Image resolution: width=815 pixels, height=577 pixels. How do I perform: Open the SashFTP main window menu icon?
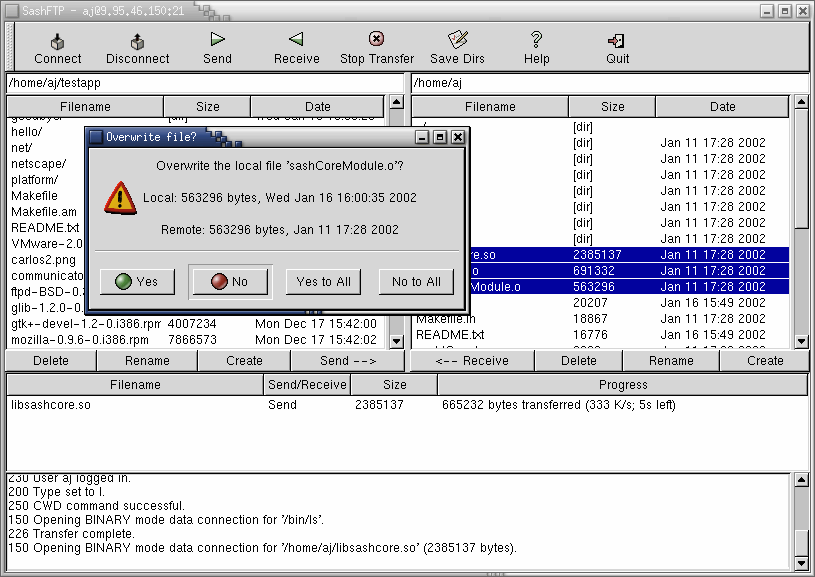11,11
